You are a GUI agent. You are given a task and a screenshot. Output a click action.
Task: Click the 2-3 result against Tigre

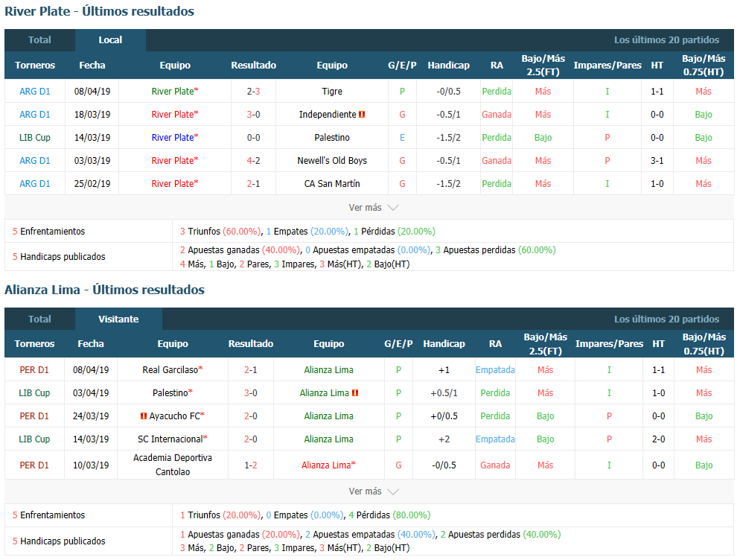tap(253, 92)
